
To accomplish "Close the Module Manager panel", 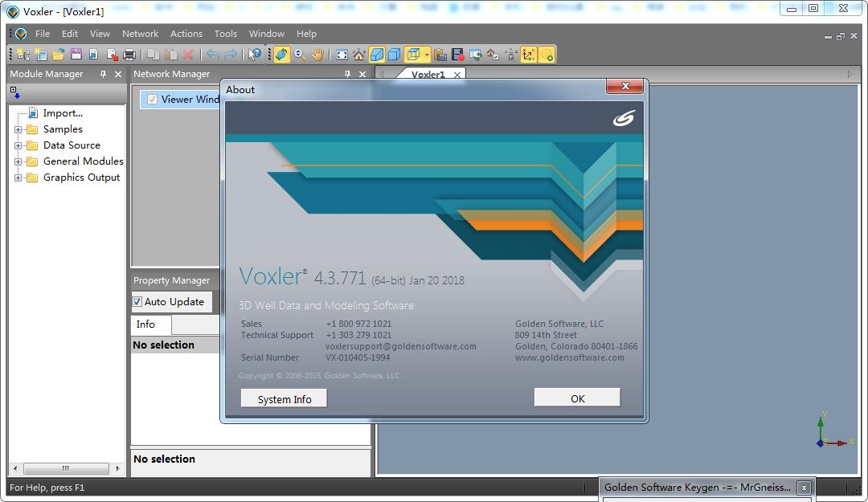I will tap(118, 74).
